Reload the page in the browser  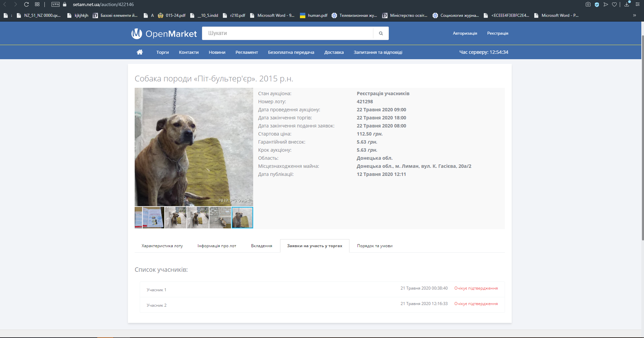(x=26, y=4)
